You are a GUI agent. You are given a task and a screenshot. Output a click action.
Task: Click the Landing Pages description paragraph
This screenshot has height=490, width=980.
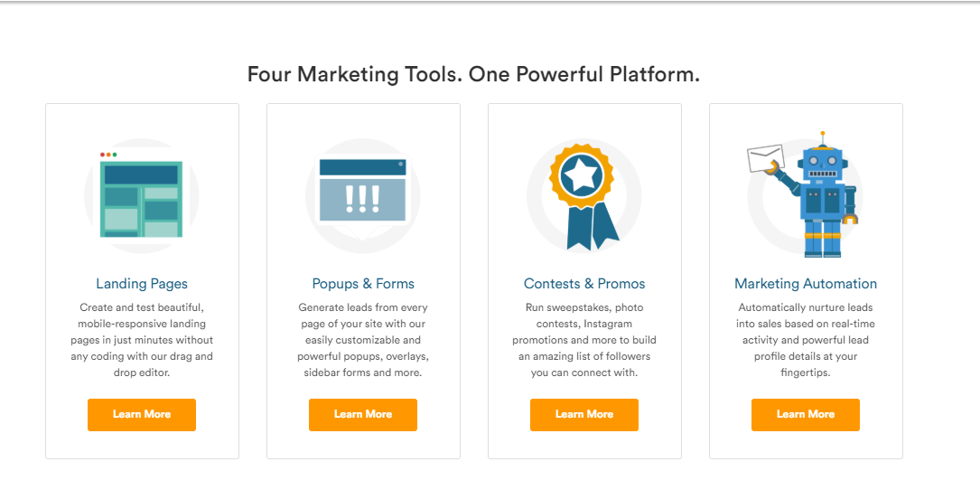click(x=141, y=340)
